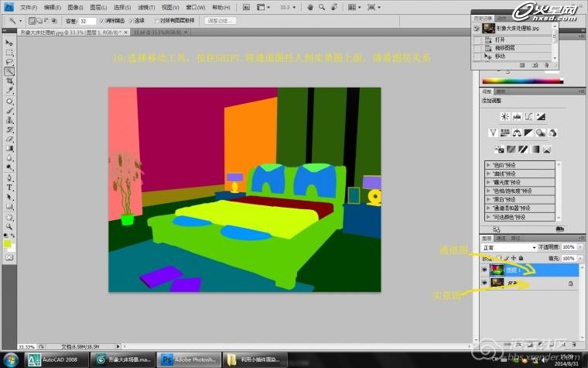Toggle lock transparent pixels
Viewport: 588px width, 368px height.
point(498,258)
